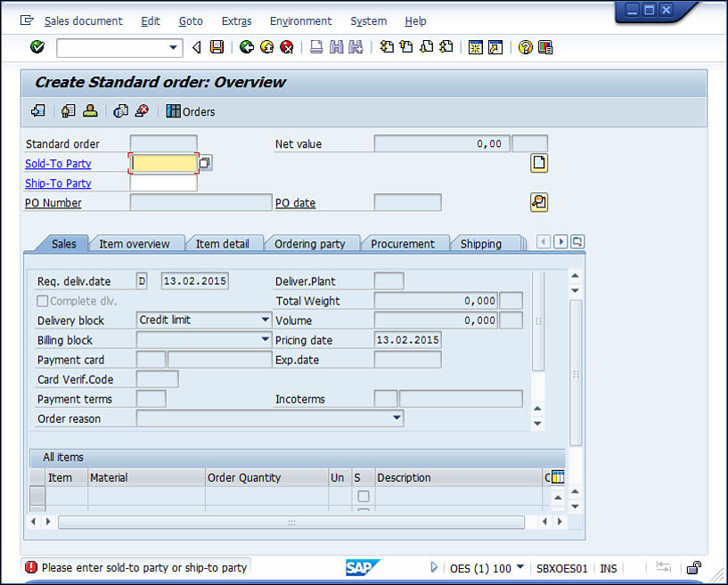Click the green checkmark Enter icon
728x585 pixels.
[x=37, y=47]
